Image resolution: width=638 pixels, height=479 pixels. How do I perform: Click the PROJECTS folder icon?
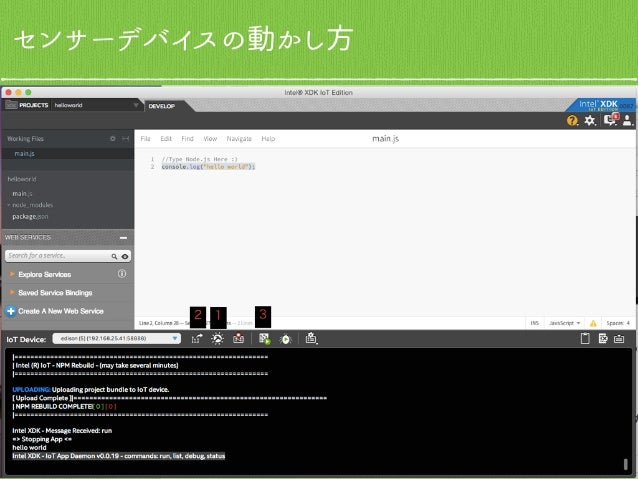[x=11, y=105]
